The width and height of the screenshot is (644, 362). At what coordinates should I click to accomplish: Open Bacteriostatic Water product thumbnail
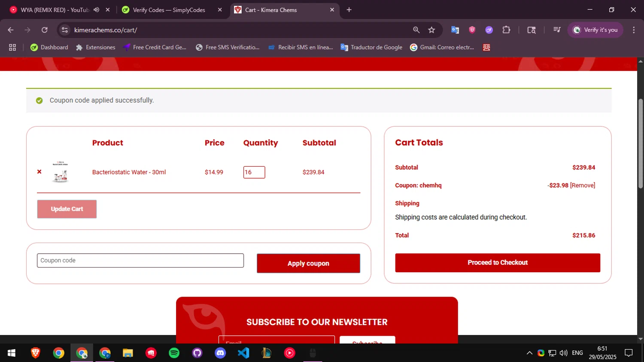click(60, 172)
